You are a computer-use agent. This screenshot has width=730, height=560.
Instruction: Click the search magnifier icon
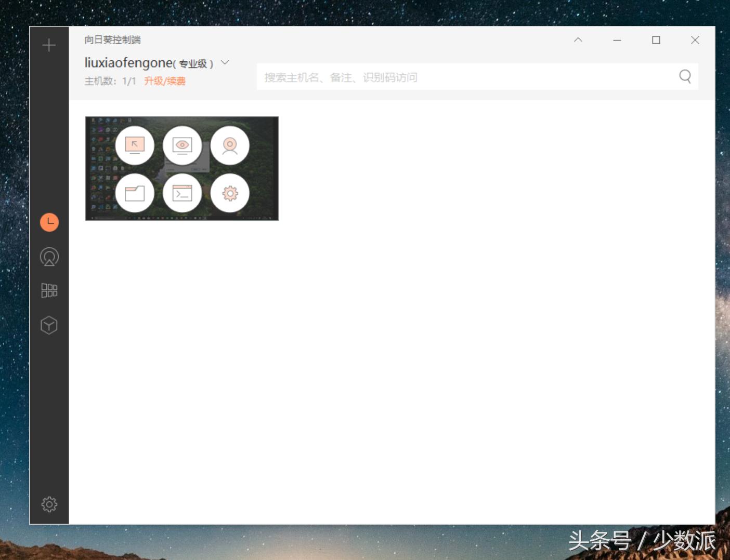pos(685,77)
